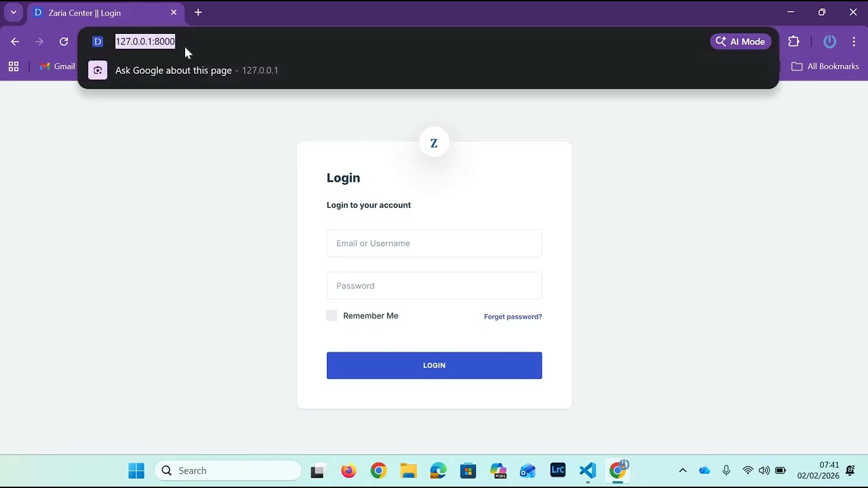Open the tab search dropdown arrow

point(14,12)
